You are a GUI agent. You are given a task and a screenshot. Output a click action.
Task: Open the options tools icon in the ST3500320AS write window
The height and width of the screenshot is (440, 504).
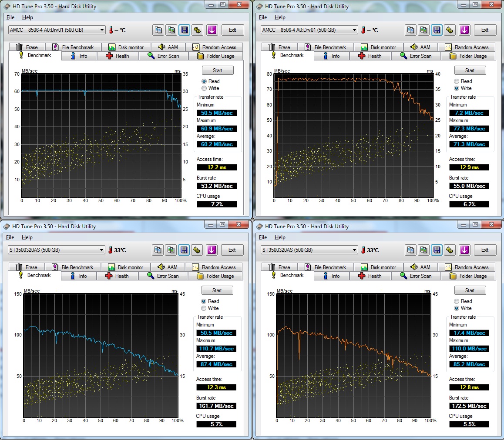click(x=450, y=250)
